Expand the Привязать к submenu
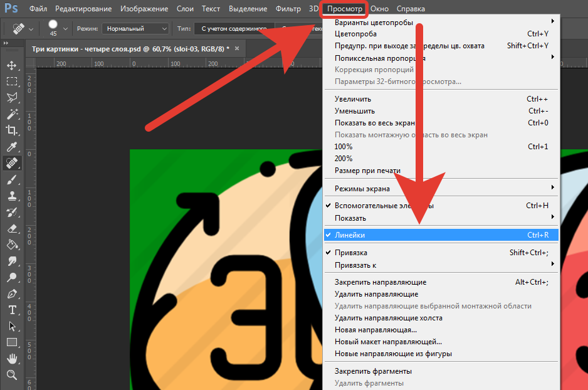This screenshot has width=588, height=390. [x=441, y=265]
